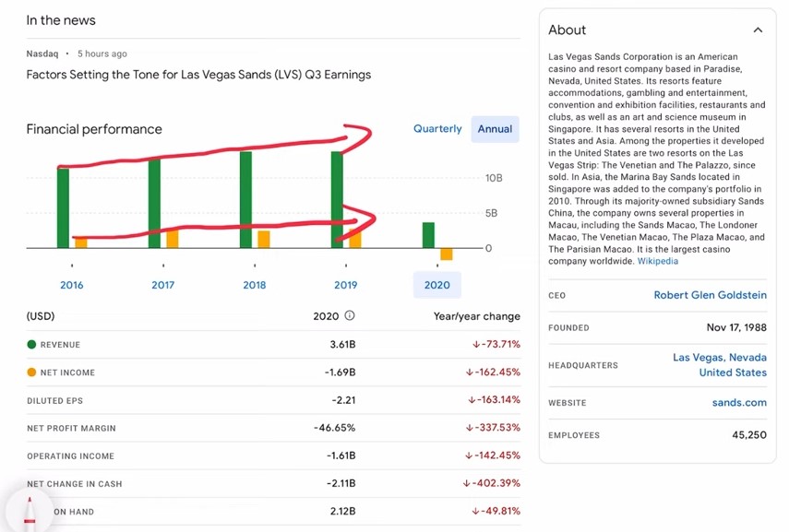Click the Employees count 45,250
The height and width of the screenshot is (532, 789).
pos(749,435)
